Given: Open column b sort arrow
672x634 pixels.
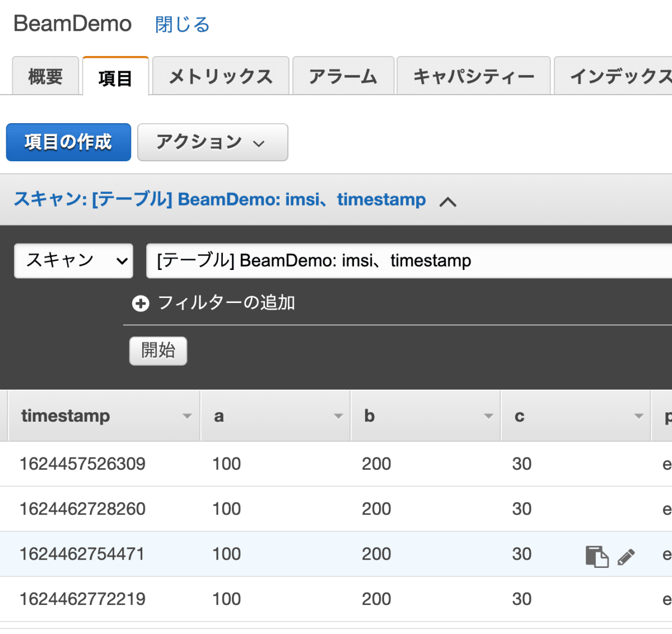Looking at the screenshot, I should 488,416.
